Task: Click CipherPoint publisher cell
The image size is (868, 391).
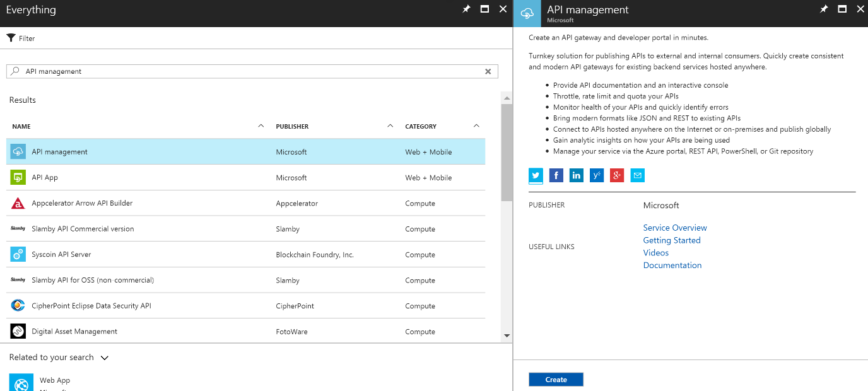Action: pyautogui.click(x=295, y=306)
